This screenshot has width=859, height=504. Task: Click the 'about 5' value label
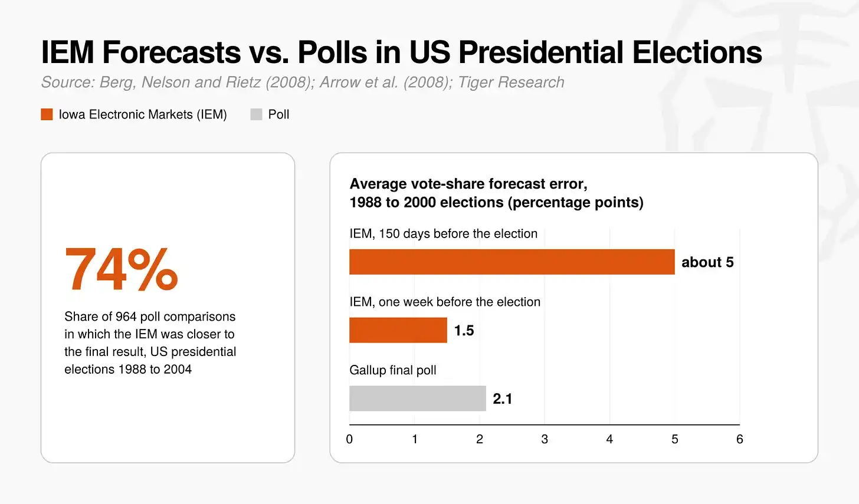coord(707,262)
